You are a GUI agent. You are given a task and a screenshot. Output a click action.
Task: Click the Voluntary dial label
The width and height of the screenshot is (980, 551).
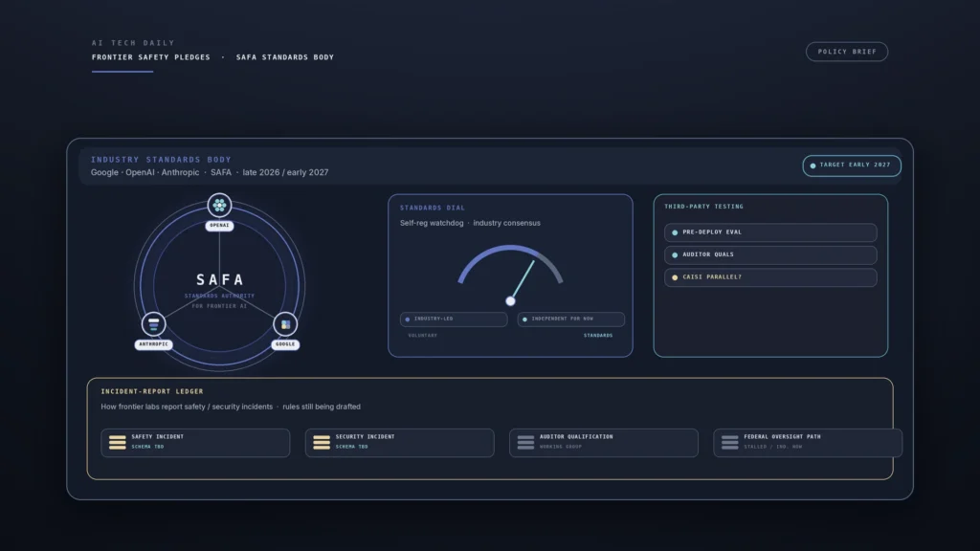[422, 336]
